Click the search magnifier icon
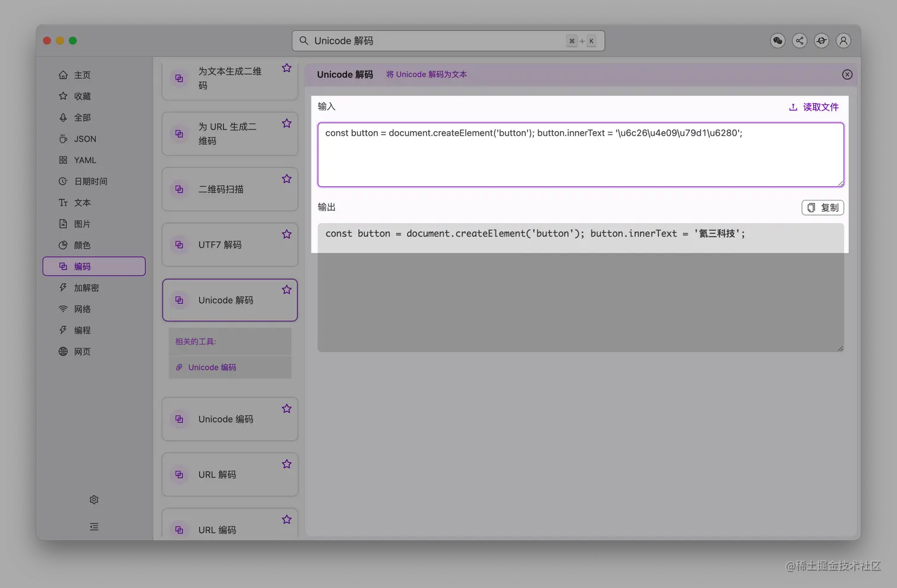The height and width of the screenshot is (588, 897). coord(304,40)
